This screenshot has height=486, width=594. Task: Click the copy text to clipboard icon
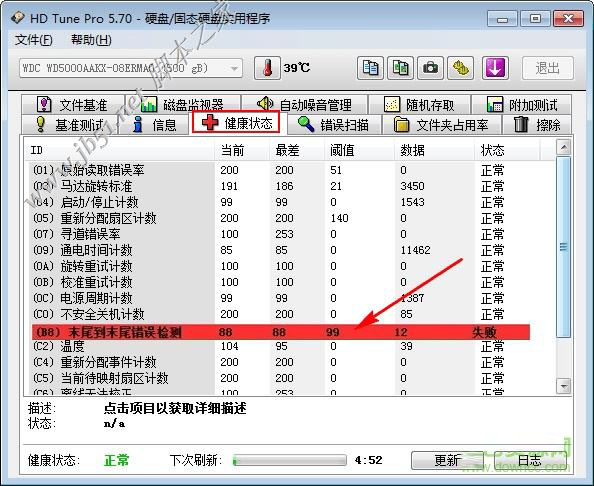tap(370, 68)
